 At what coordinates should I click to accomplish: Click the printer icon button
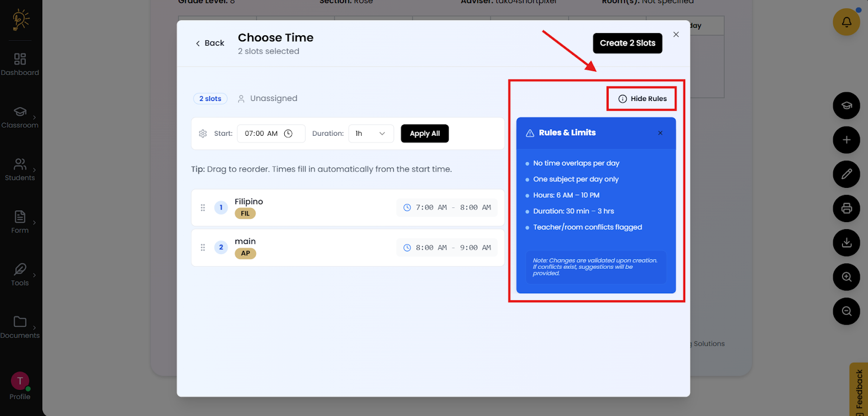tap(846, 209)
